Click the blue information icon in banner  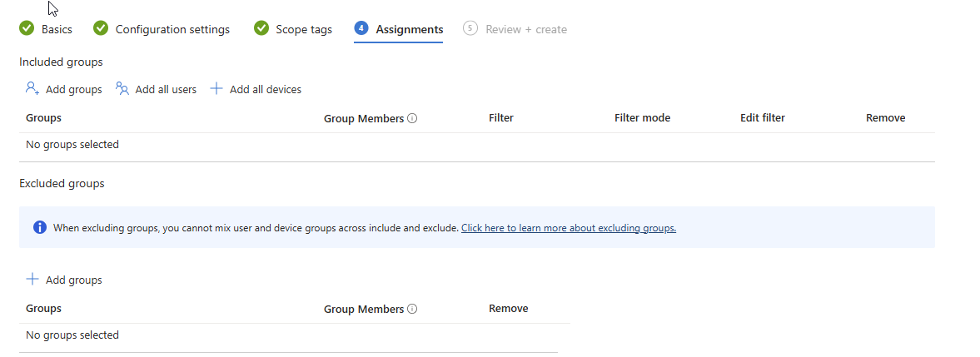pos(40,227)
